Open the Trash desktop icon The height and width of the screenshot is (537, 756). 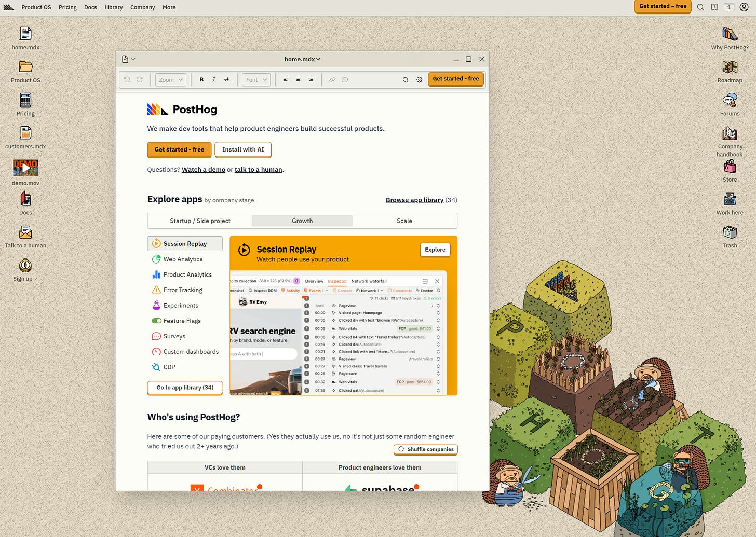point(730,232)
